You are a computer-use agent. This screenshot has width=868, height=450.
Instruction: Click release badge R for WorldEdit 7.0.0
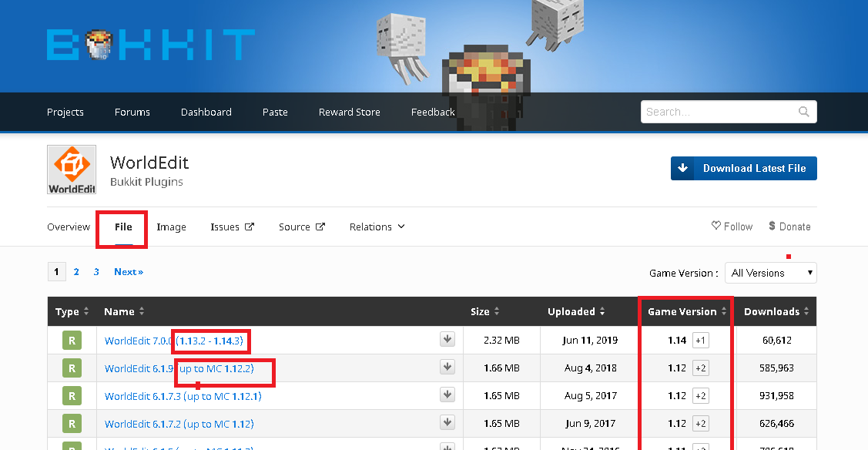pyautogui.click(x=72, y=341)
